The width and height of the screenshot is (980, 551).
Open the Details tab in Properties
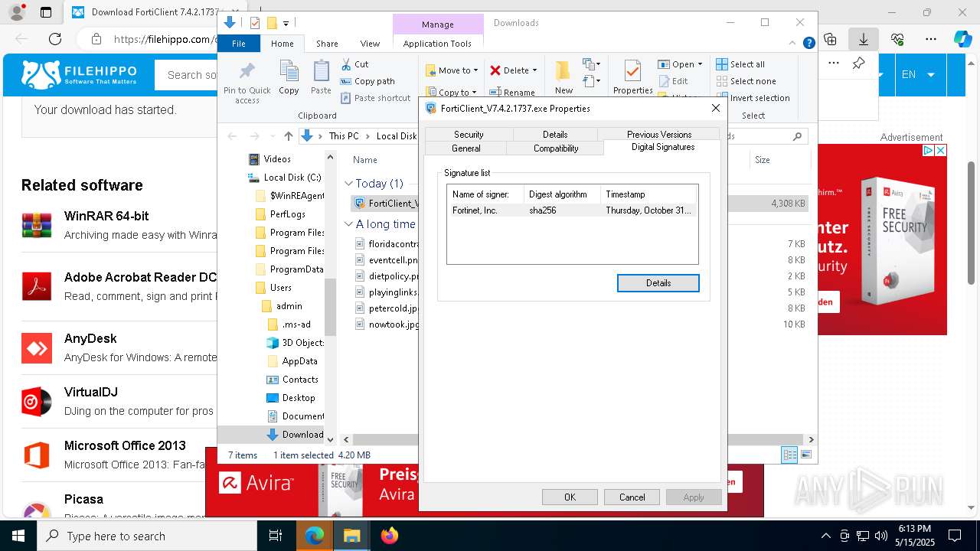(x=555, y=134)
